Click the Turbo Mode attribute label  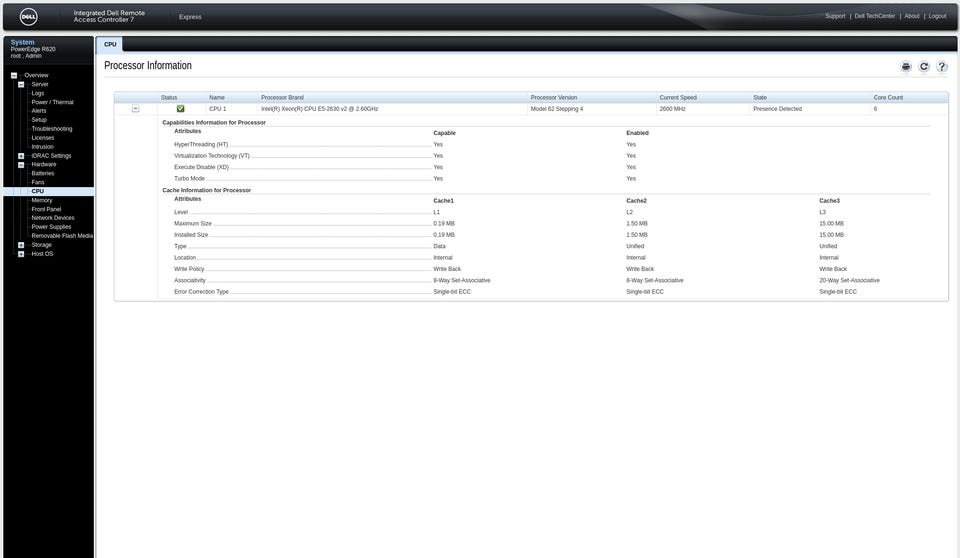[x=189, y=179]
